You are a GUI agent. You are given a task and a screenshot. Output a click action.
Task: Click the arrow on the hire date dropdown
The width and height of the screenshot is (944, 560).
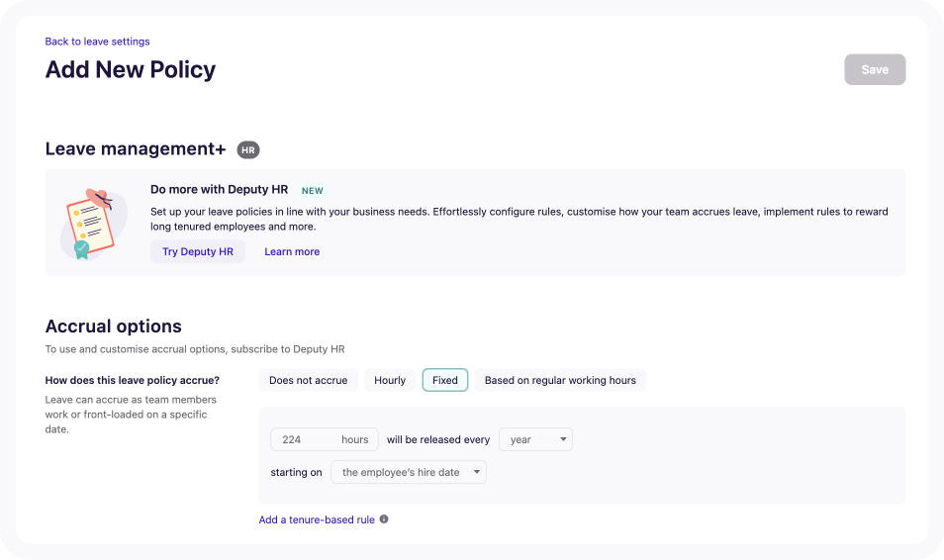click(476, 472)
